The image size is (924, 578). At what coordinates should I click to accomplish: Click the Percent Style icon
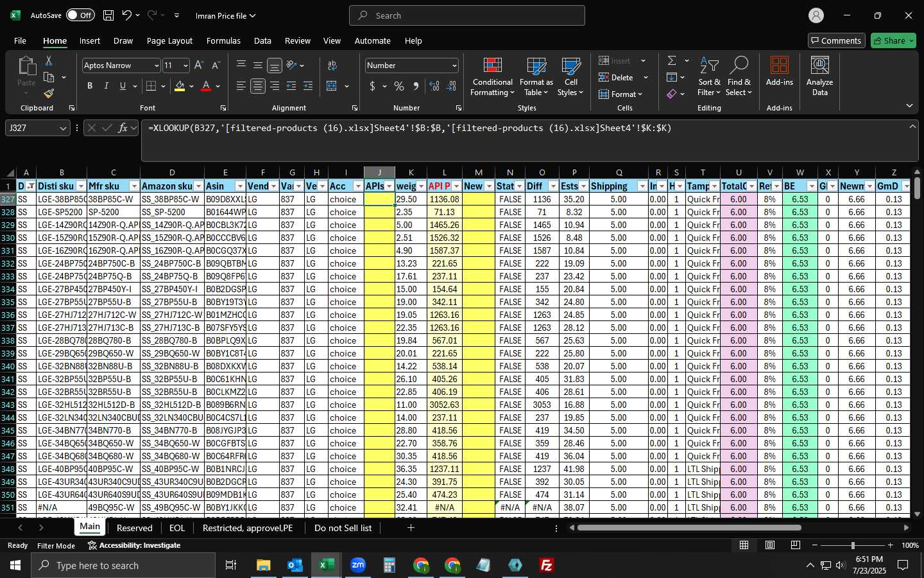coord(399,86)
